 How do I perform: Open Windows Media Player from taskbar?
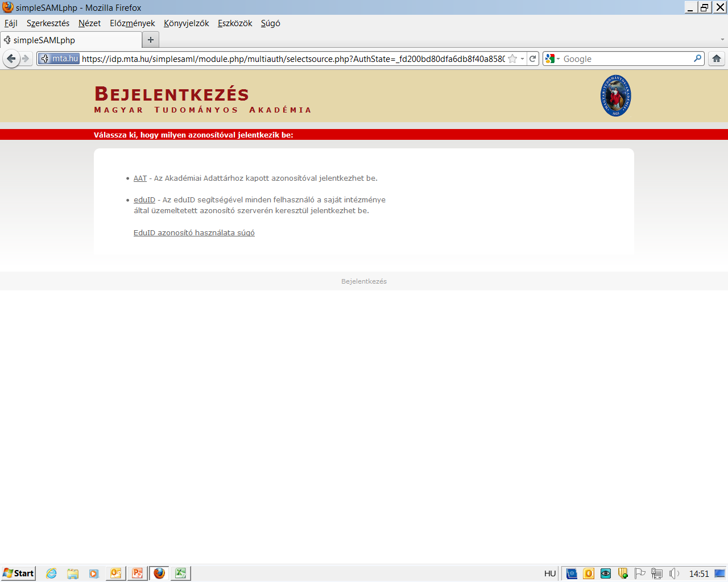point(94,573)
